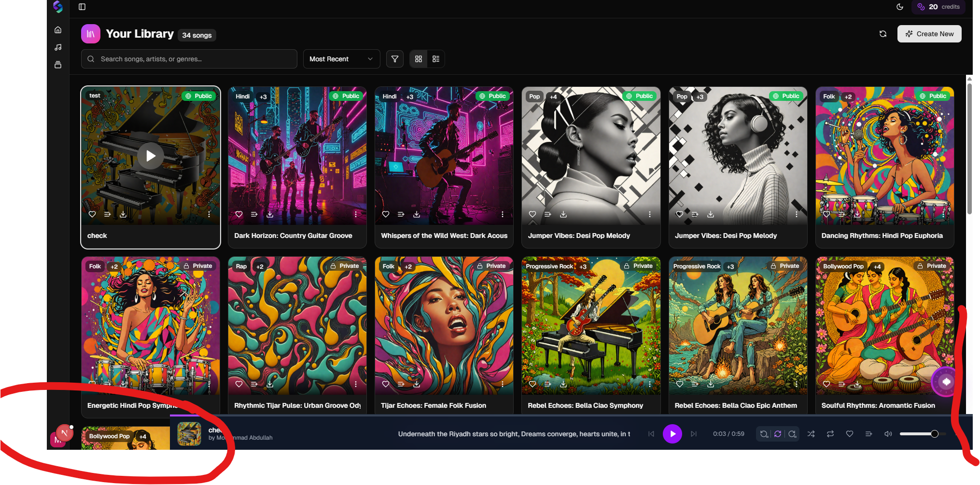Toggle shuffle in the player bar
The width and height of the screenshot is (980, 485).
click(x=811, y=434)
